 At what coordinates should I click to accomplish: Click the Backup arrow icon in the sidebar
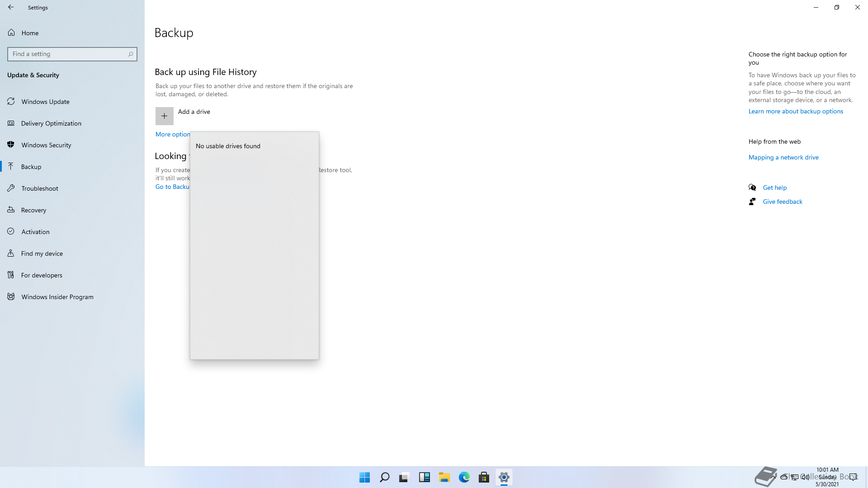[11, 166]
